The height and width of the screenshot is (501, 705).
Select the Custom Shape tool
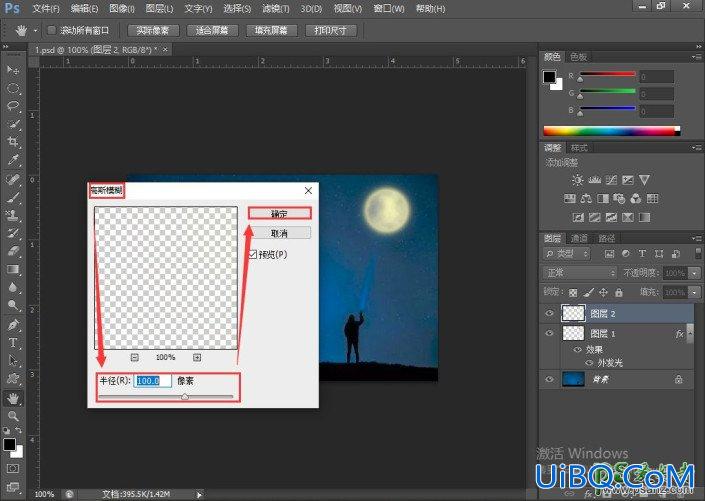(x=13, y=379)
